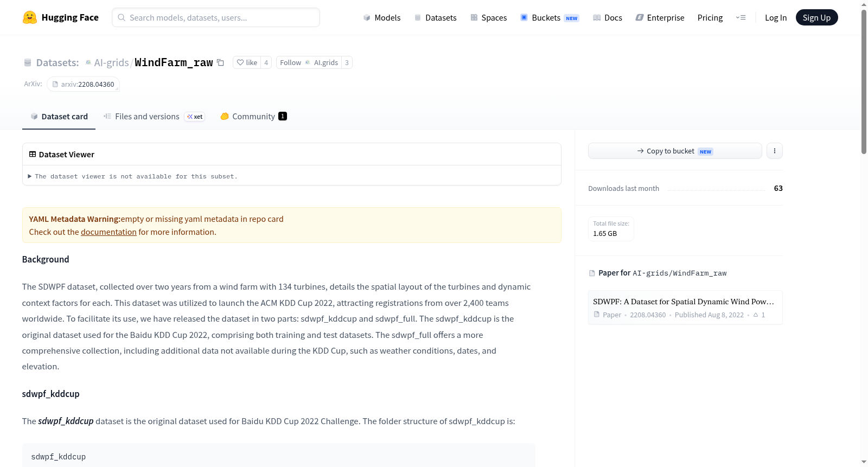Open Docs in the top navigation
Screen dimensions: 868x467
pos(607,17)
